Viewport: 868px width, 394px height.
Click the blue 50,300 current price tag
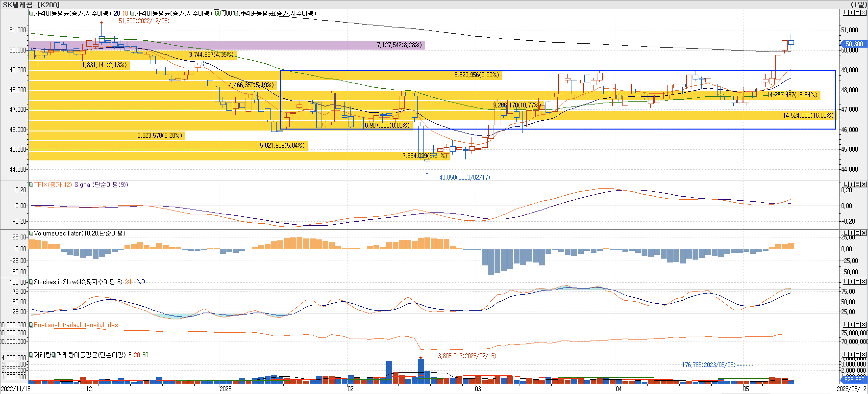point(854,44)
